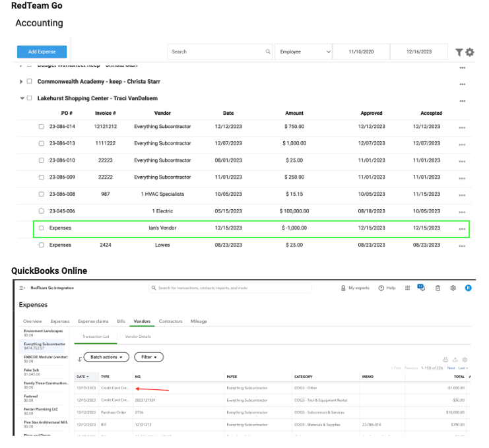Open the QuickBooks apps grid icon

pyautogui.click(x=408, y=288)
